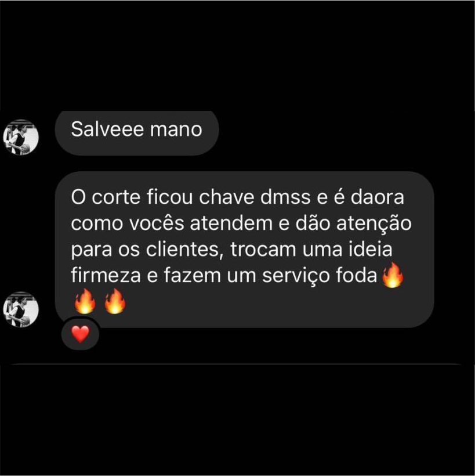The height and width of the screenshot is (476, 475).
Task: Select the 'Salveee mano' message bubble
Action: point(137,133)
